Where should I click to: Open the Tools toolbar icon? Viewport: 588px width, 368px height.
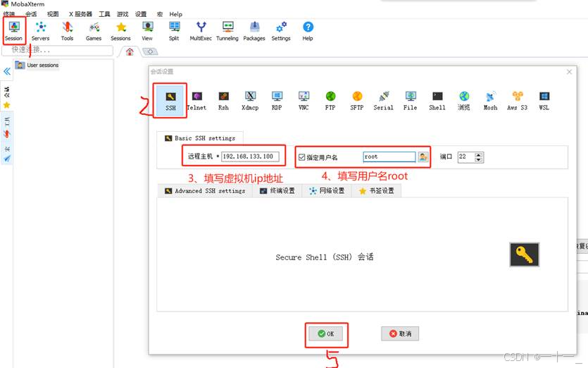click(67, 31)
